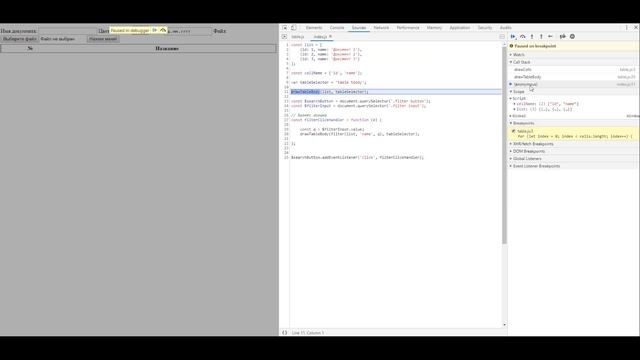This screenshot has height=360, width=640.
Task: Click scrollbar down arrow in code editor
Action: pyautogui.click(x=504, y=324)
